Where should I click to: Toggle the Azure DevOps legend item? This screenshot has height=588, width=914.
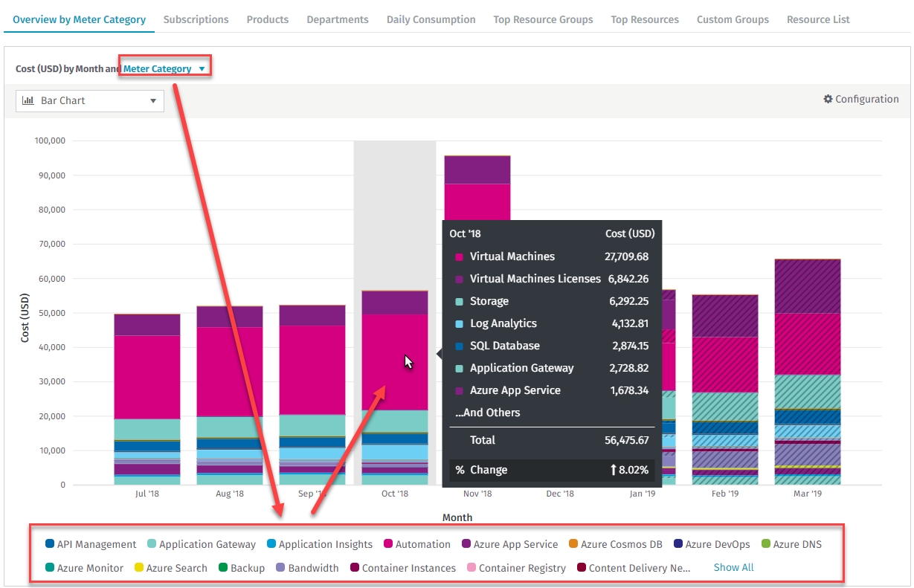711,544
